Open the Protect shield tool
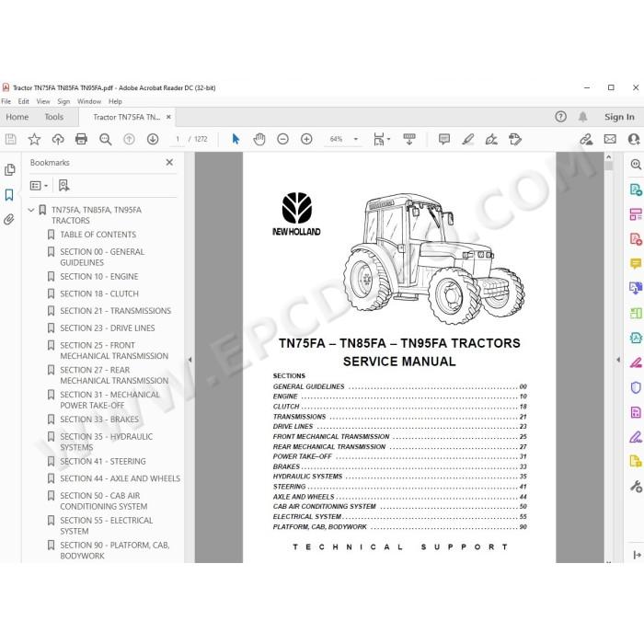 pyautogui.click(x=636, y=387)
